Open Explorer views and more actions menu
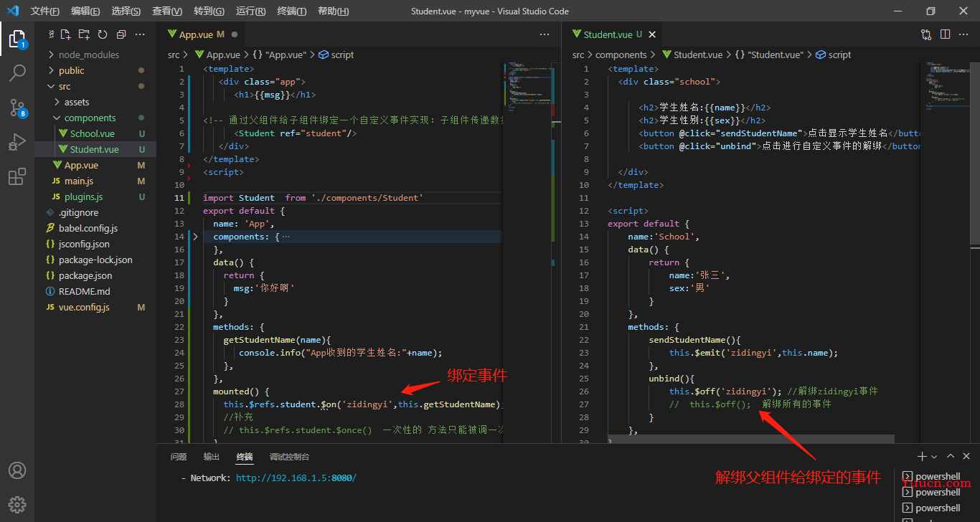Image resolution: width=980 pixels, height=522 pixels. 140,34
